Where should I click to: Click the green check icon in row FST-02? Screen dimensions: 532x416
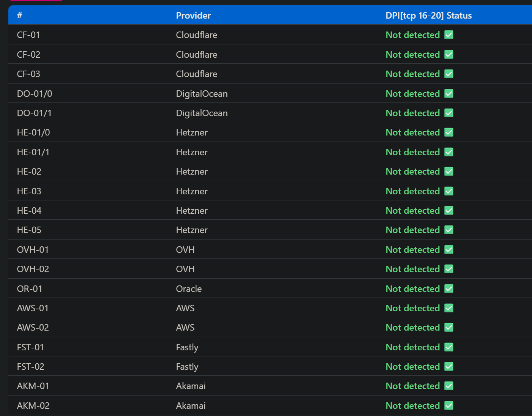click(x=449, y=366)
